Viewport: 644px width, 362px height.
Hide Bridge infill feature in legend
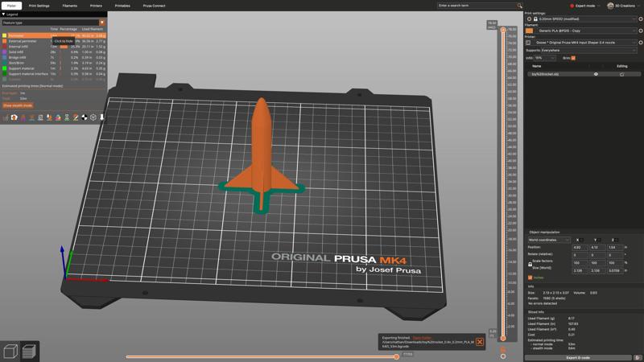[x=54, y=57]
